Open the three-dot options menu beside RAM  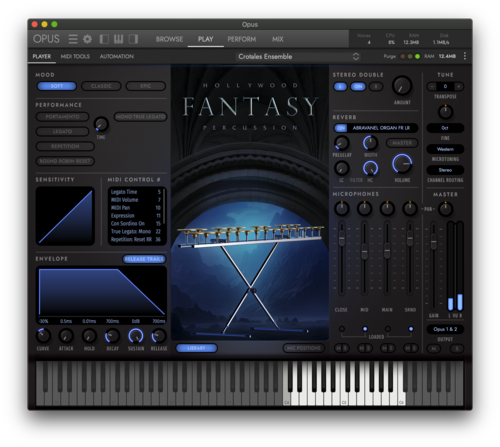point(465,56)
